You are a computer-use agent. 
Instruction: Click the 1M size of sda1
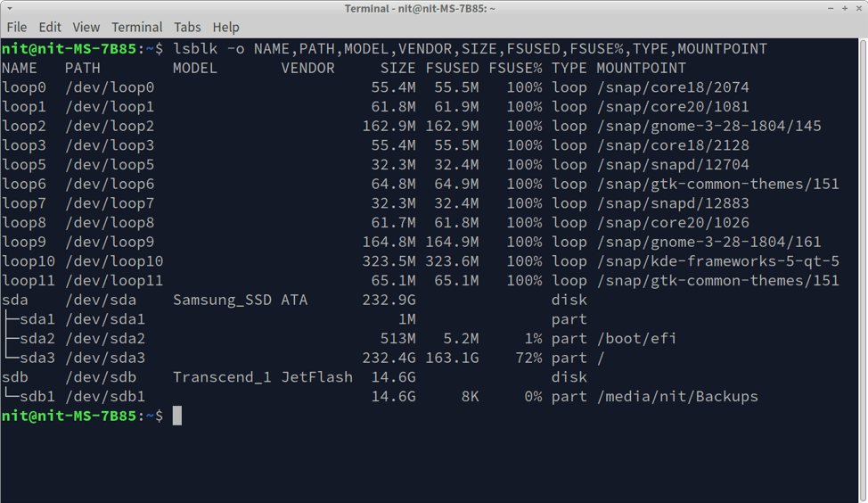[x=407, y=319]
